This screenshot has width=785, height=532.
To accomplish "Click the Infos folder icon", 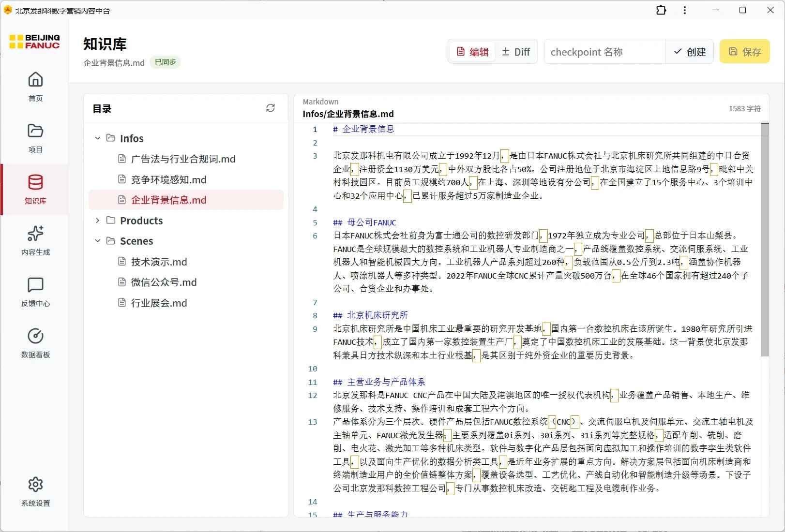I will point(111,138).
